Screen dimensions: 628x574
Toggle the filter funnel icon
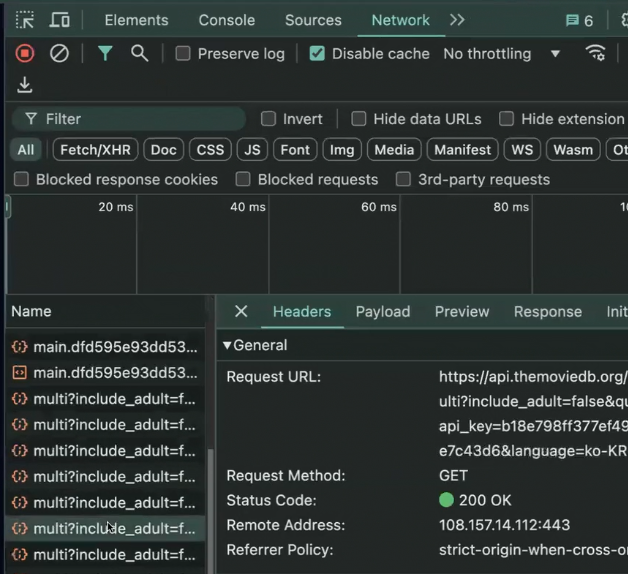(x=105, y=53)
